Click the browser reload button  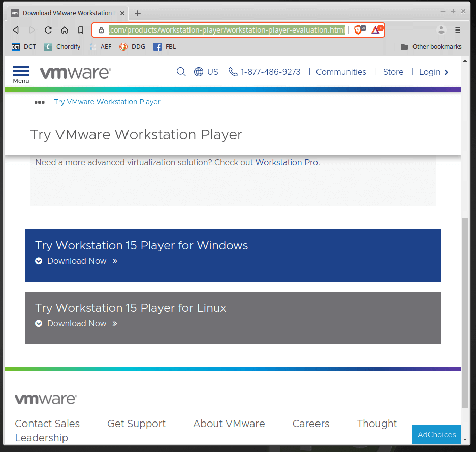[x=48, y=30]
